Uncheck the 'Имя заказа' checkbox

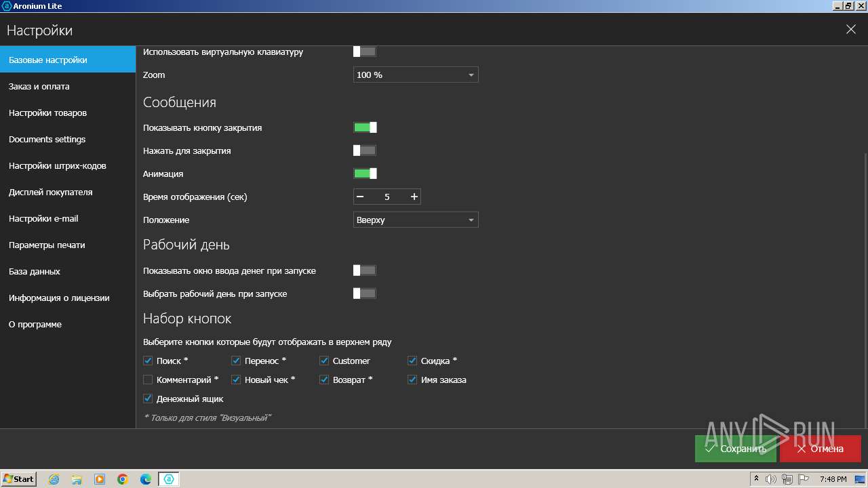(x=412, y=380)
